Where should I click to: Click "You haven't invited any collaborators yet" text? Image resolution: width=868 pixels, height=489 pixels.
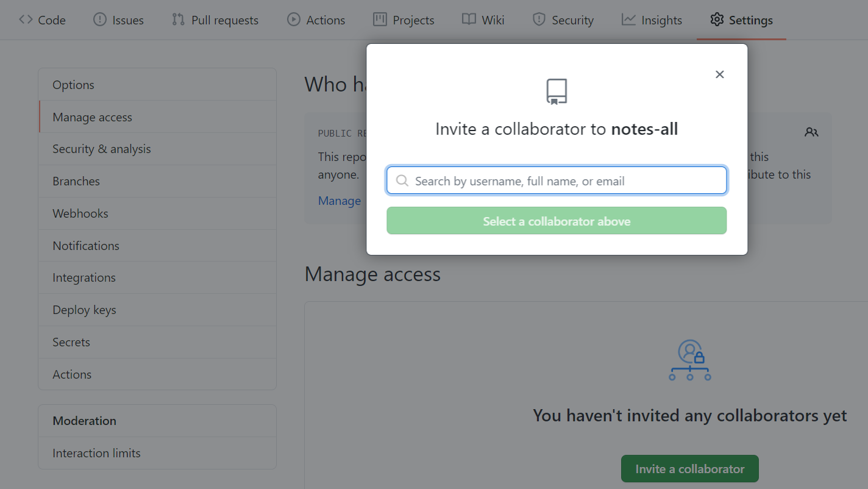coord(690,416)
